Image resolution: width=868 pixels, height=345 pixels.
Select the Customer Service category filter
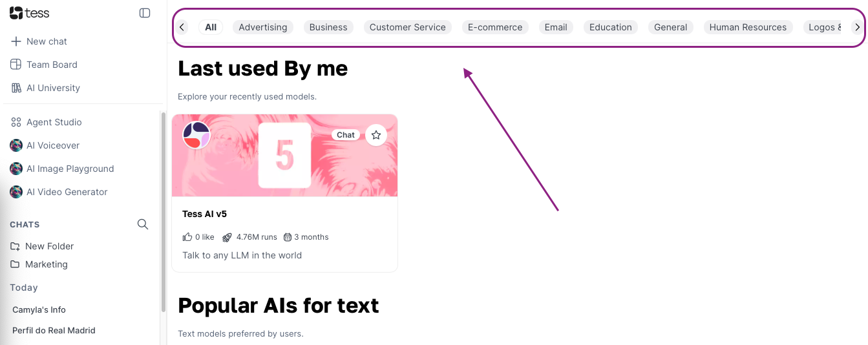click(408, 27)
